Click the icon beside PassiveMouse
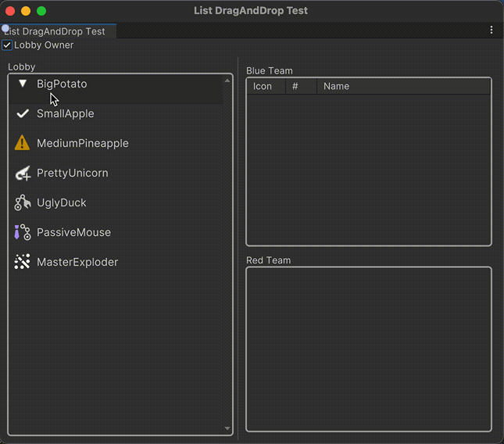Screen dimensions: 504x444 pos(23,232)
